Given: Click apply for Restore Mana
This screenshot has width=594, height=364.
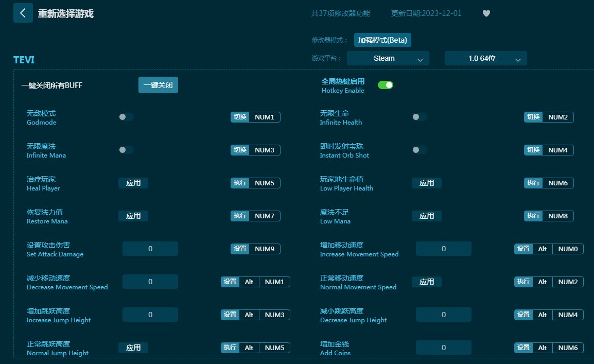Looking at the screenshot, I should 133,216.
